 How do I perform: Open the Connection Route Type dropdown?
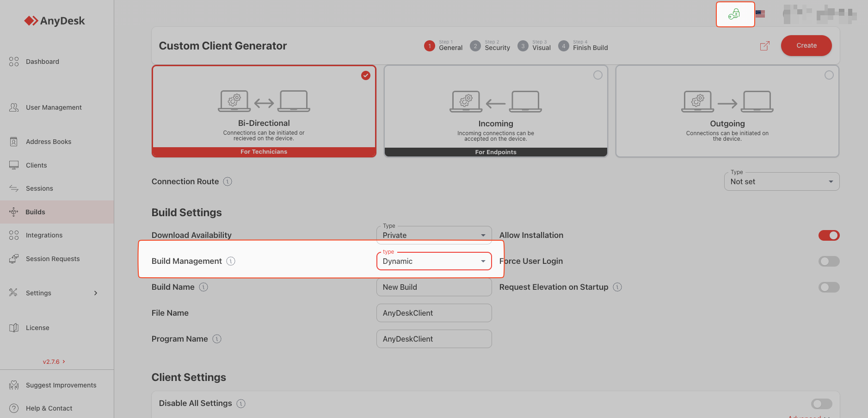[781, 181]
